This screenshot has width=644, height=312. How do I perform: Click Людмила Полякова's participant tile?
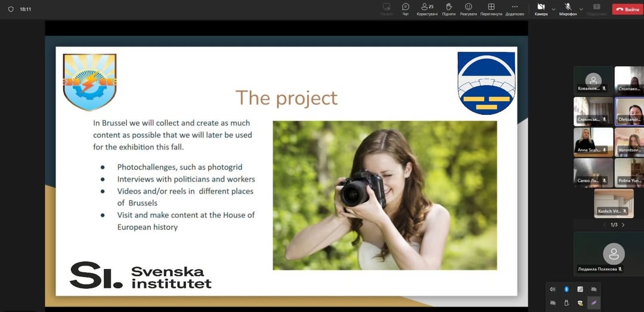(x=608, y=254)
